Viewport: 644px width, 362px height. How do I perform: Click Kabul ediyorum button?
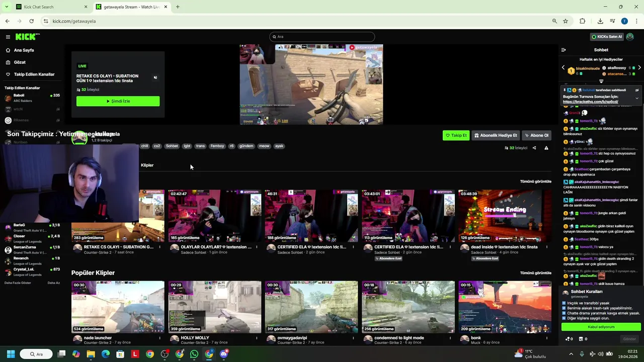[x=601, y=327]
